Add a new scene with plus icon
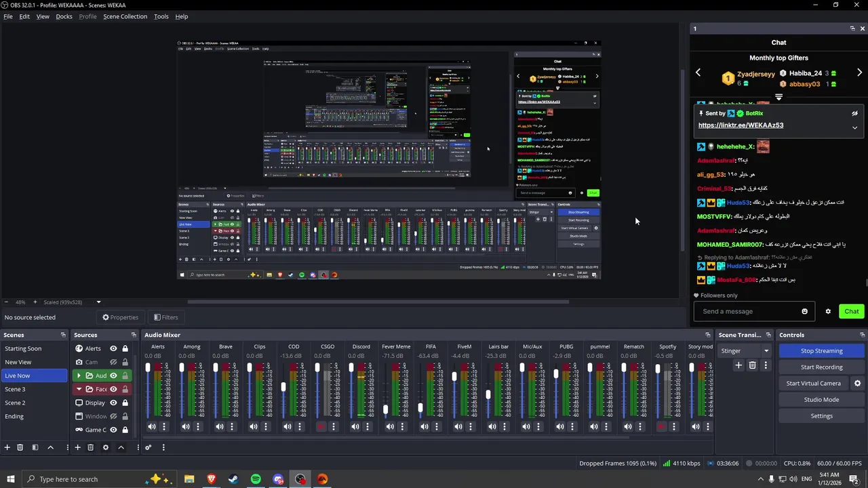 point(7,447)
